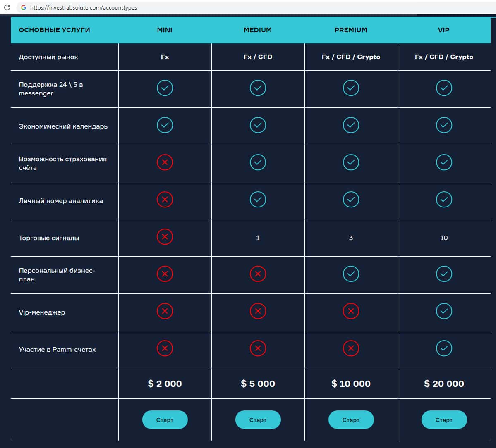Click VIP checkmark in Возможность страхования row

[x=444, y=162]
